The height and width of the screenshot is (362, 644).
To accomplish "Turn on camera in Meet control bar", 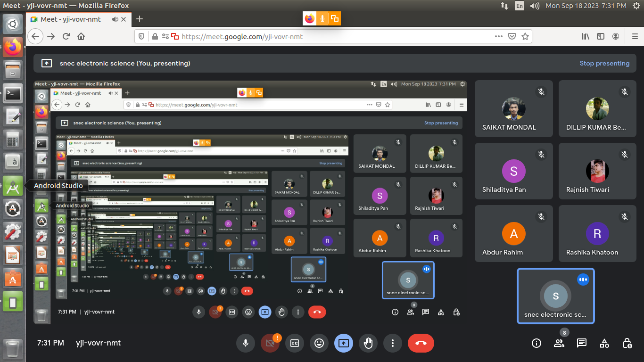I will [270, 343].
